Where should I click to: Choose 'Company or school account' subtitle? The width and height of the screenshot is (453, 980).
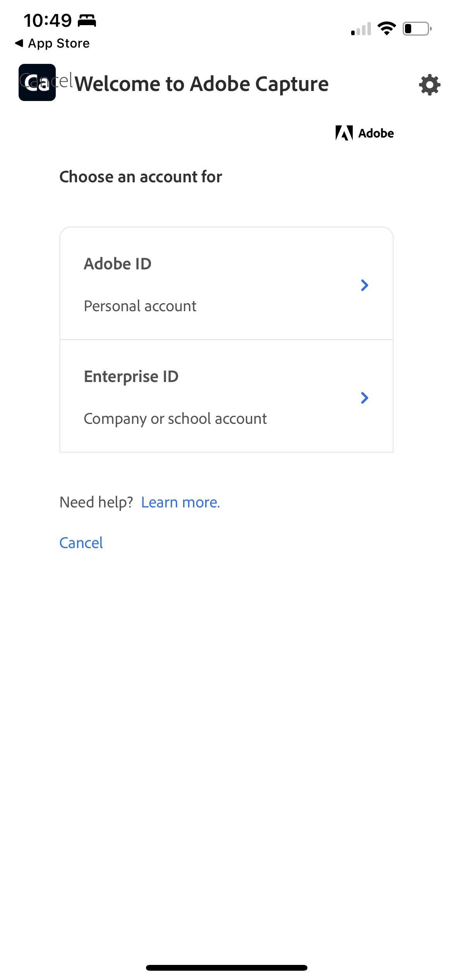pos(175,419)
